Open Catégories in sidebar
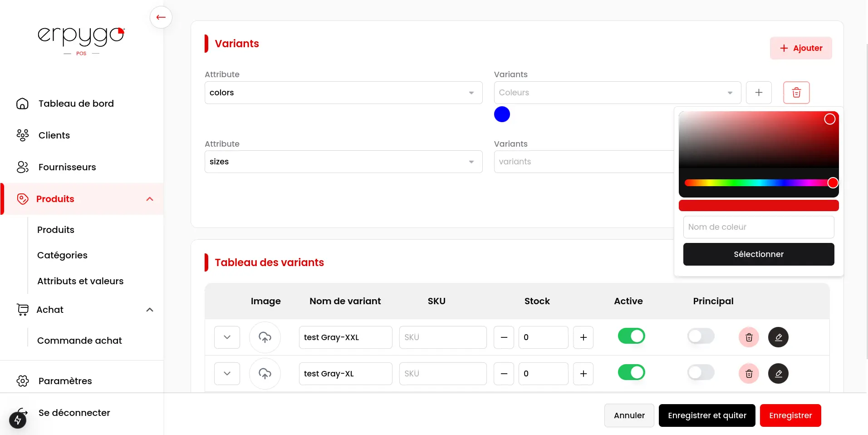The height and width of the screenshot is (435, 868). tap(62, 255)
